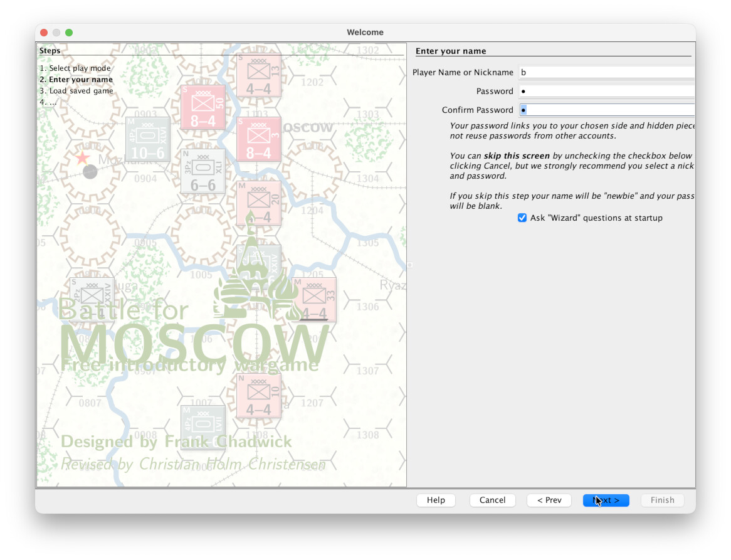This screenshot has height=560, width=731.
Task: Click the red 8-4 infantry counter numbered 3
Action: coord(258,139)
